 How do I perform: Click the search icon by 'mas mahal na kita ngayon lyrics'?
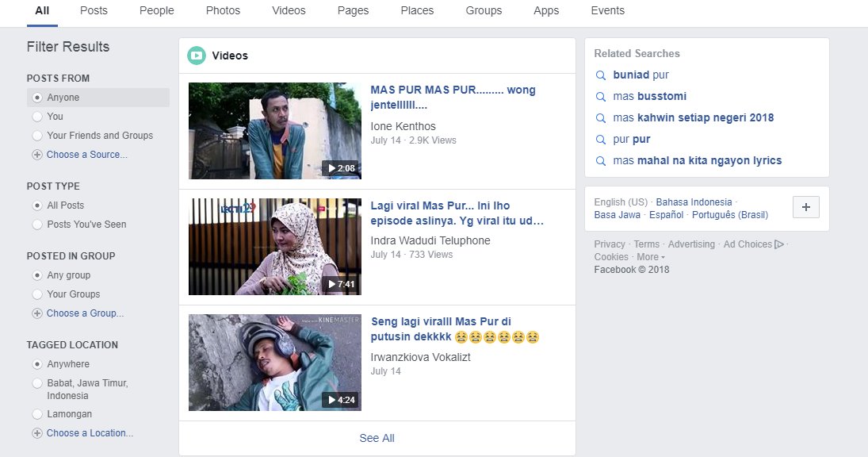tap(601, 160)
